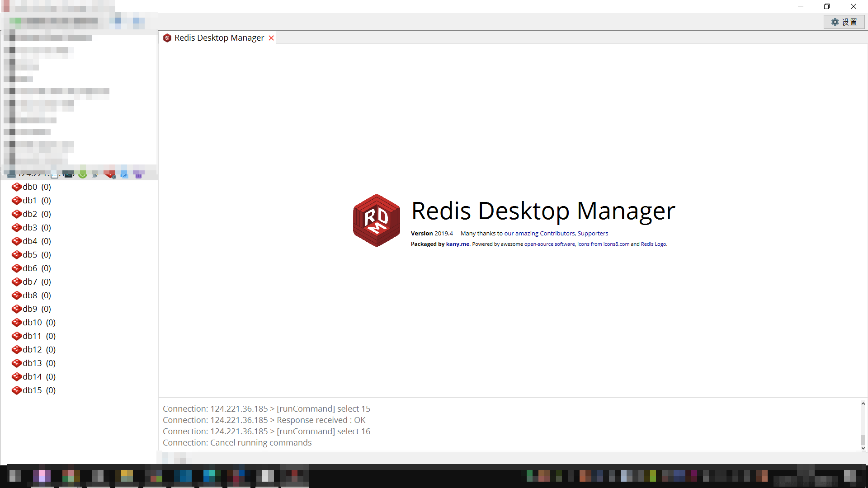868x488 pixels.
Task: Select the db7 (0) row
Action: pos(79,282)
